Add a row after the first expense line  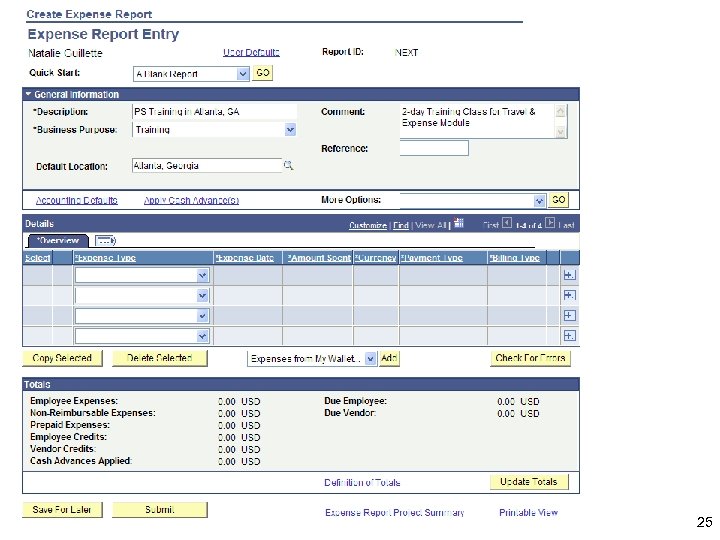coord(569,275)
